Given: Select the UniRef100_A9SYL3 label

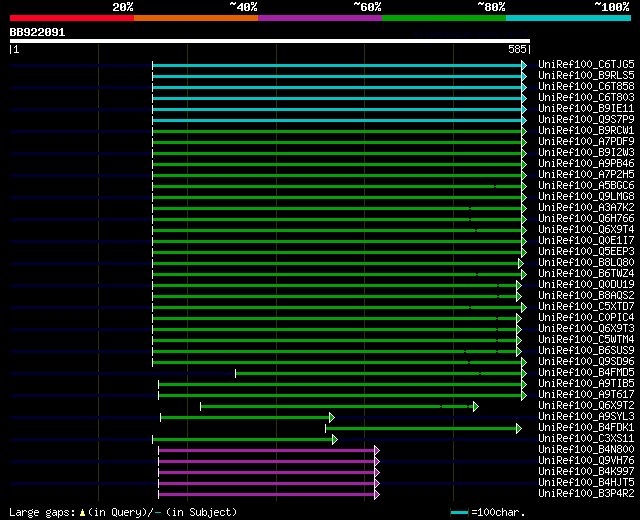Looking at the screenshot, I should (x=586, y=417).
